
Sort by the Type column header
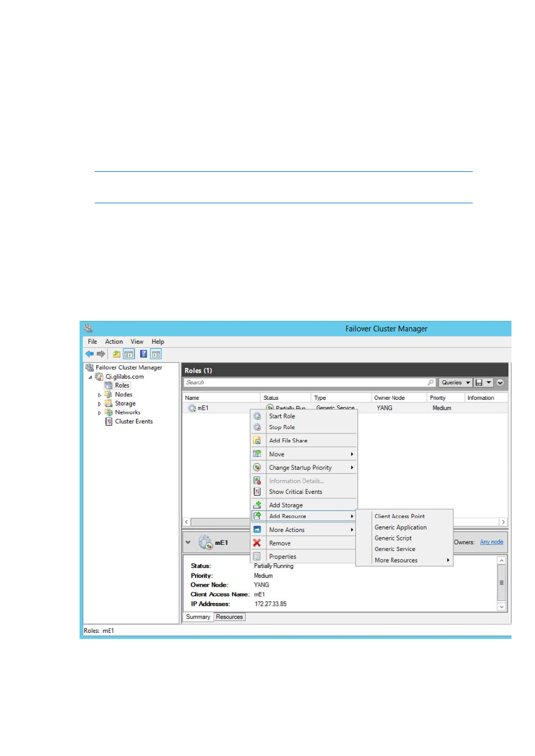pyautogui.click(x=342, y=398)
